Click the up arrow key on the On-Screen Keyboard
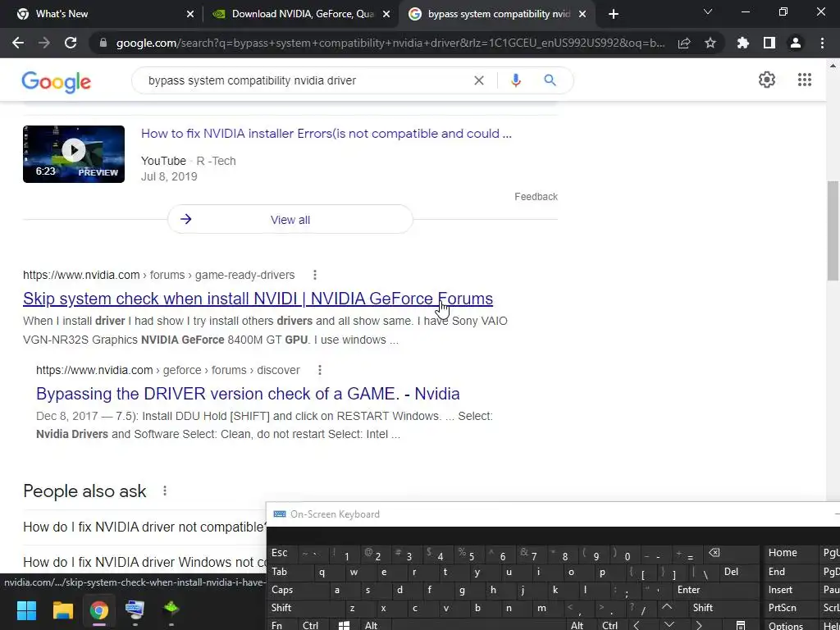Screen dimensions: 840x630 (x=666, y=608)
